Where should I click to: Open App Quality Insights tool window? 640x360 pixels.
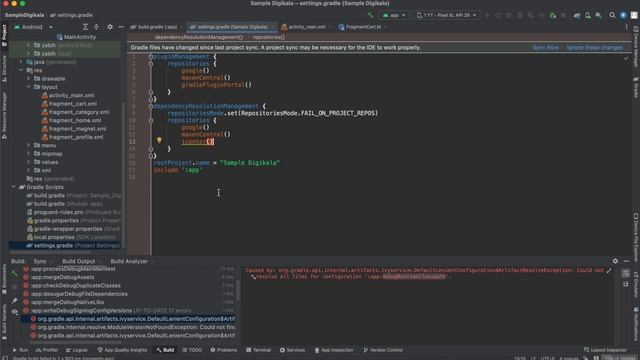click(x=122, y=350)
